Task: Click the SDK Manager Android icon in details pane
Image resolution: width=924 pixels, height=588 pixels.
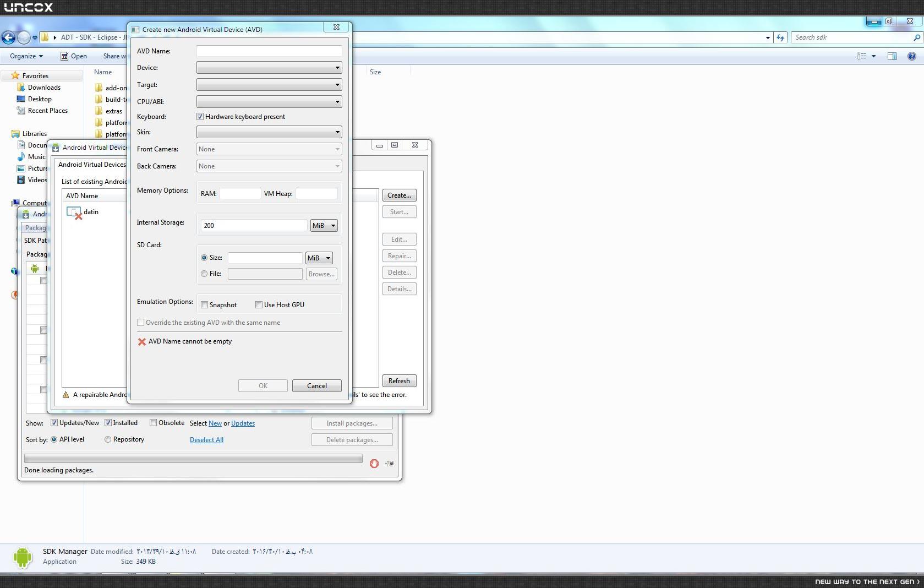Action: (23, 557)
